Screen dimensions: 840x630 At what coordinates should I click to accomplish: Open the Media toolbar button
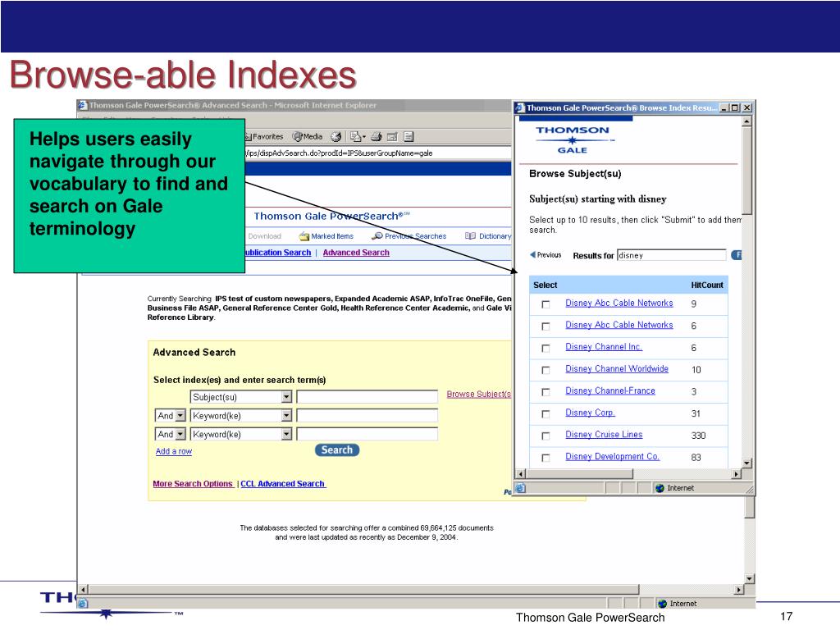click(308, 137)
